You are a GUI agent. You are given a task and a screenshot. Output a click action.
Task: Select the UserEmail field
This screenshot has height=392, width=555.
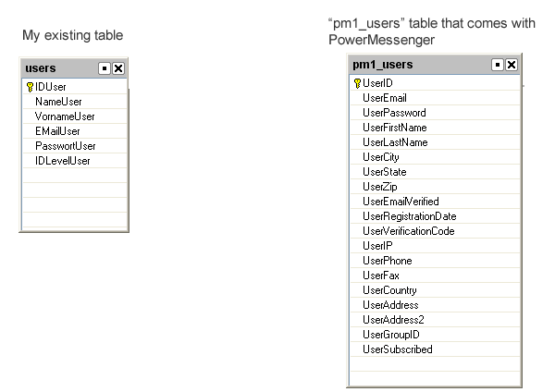click(435, 98)
